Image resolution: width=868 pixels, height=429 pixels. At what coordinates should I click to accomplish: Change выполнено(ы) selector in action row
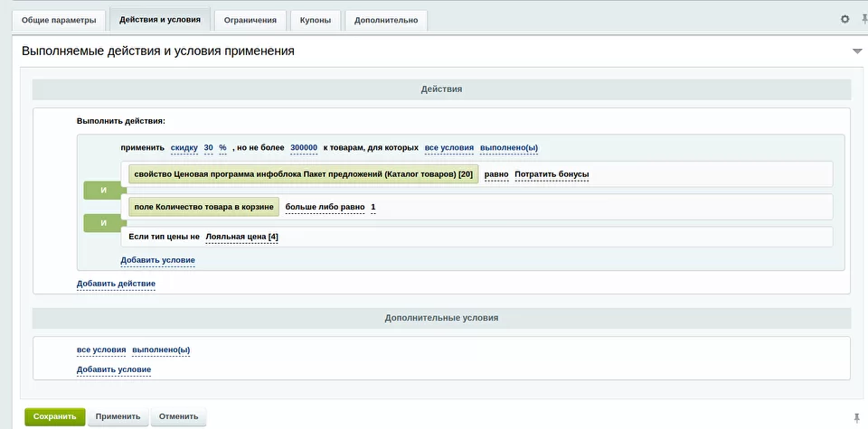point(509,148)
